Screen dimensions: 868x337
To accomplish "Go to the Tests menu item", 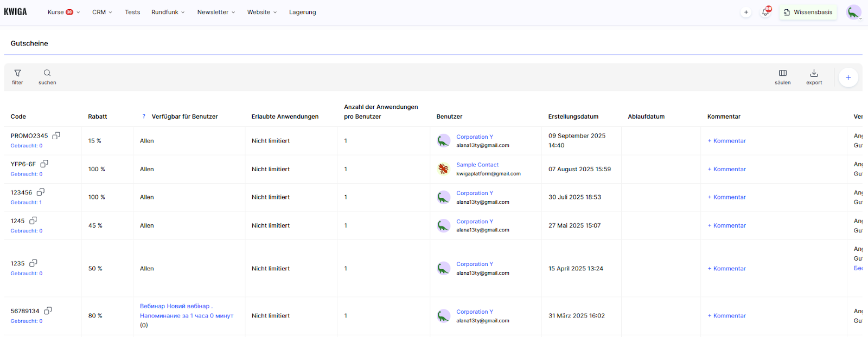I will (x=132, y=12).
